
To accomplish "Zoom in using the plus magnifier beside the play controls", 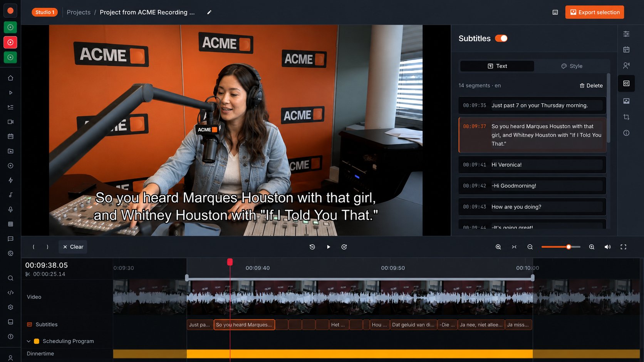I will [498, 247].
